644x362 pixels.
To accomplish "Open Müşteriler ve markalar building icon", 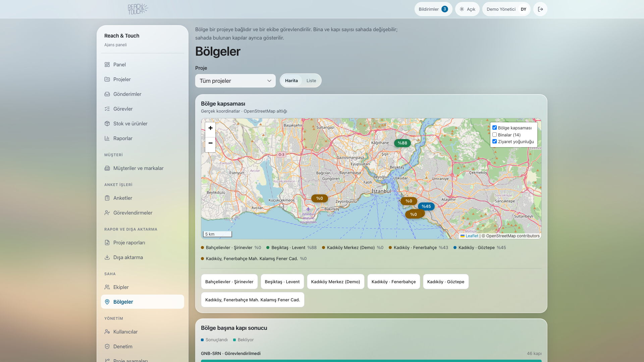I will tap(107, 168).
